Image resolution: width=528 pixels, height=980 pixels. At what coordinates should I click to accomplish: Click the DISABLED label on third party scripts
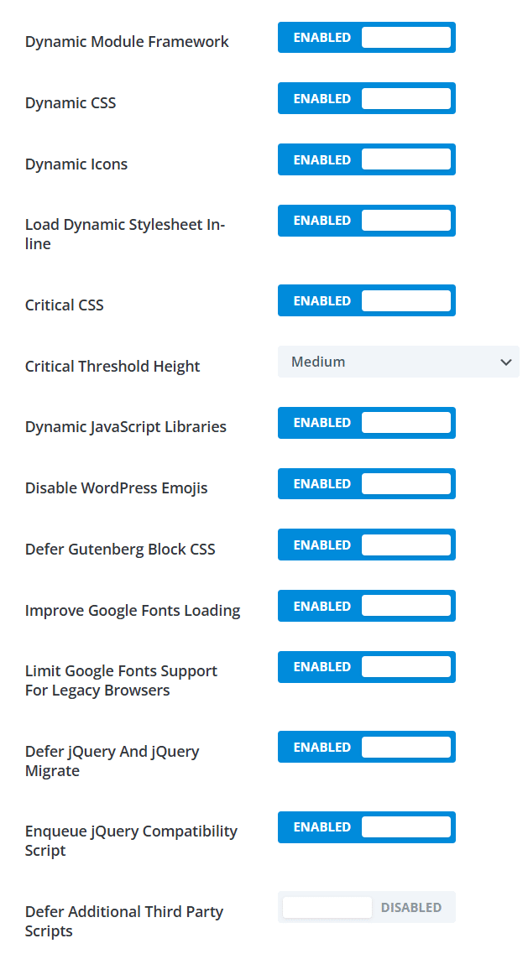click(x=411, y=907)
